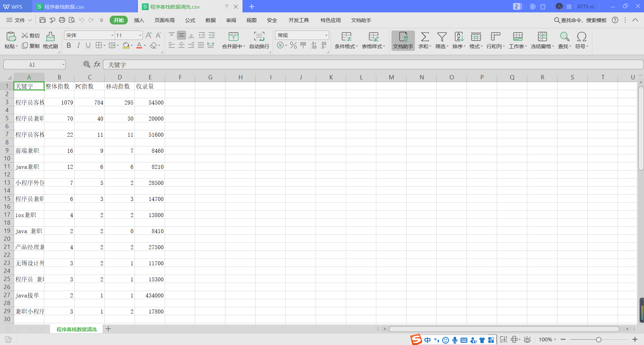The height and width of the screenshot is (345, 644).
Task: Open the font size dropdown 11
Action: pos(140,35)
